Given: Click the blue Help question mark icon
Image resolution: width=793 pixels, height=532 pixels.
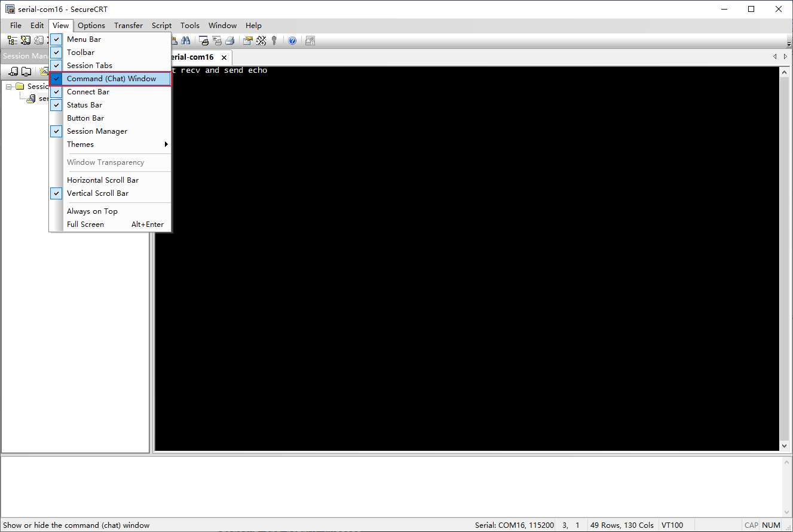Looking at the screenshot, I should click(x=292, y=41).
